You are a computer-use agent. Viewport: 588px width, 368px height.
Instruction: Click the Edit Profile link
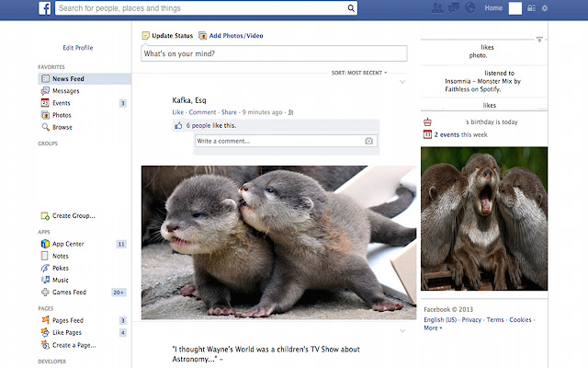77,48
